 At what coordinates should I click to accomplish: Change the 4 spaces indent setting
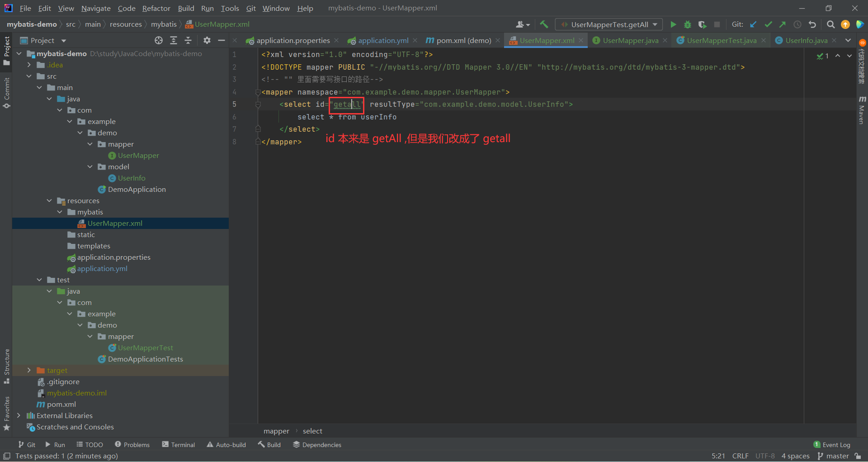point(795,456)
